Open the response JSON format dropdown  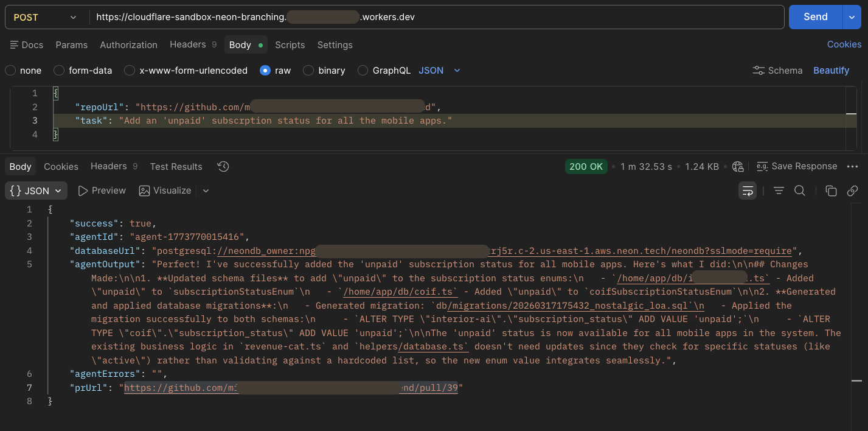(x=36, y=191)
